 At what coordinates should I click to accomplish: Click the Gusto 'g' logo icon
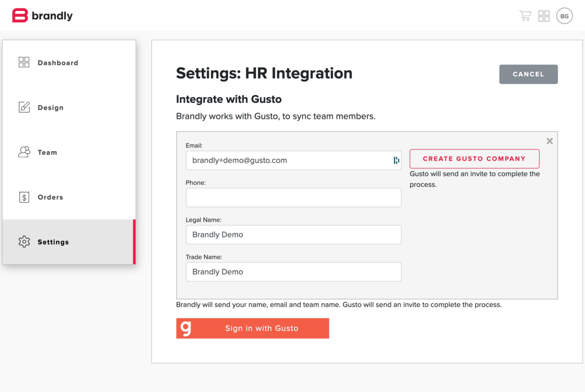pyautogui.click(x=186, y=328)
